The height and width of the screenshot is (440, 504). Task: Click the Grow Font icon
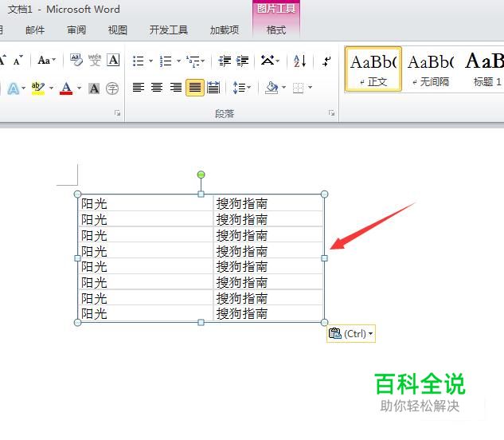pyautogui.click(x=2, y=60)
